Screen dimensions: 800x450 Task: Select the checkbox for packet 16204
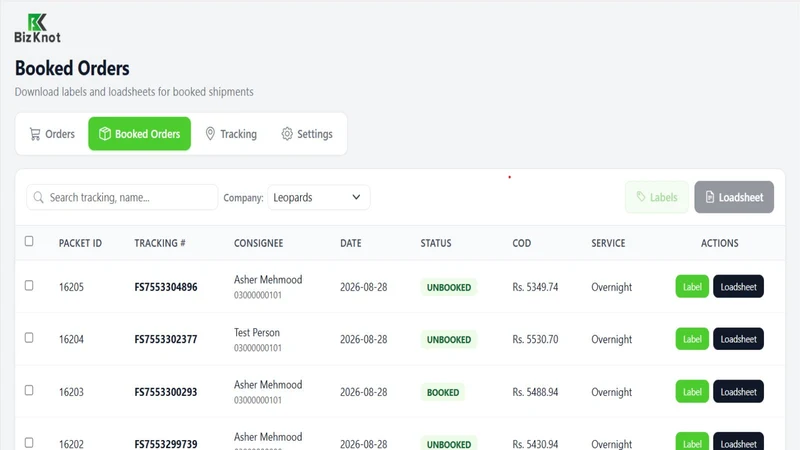(29, 338)
